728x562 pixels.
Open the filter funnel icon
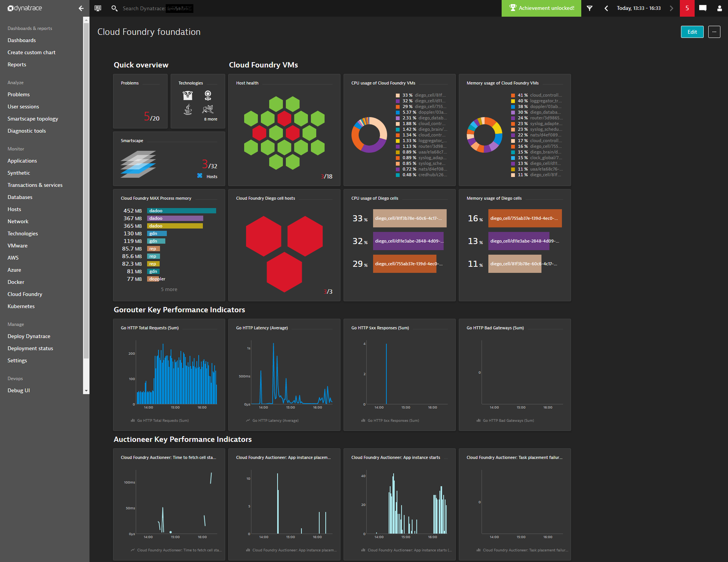(x=590, y=8)
